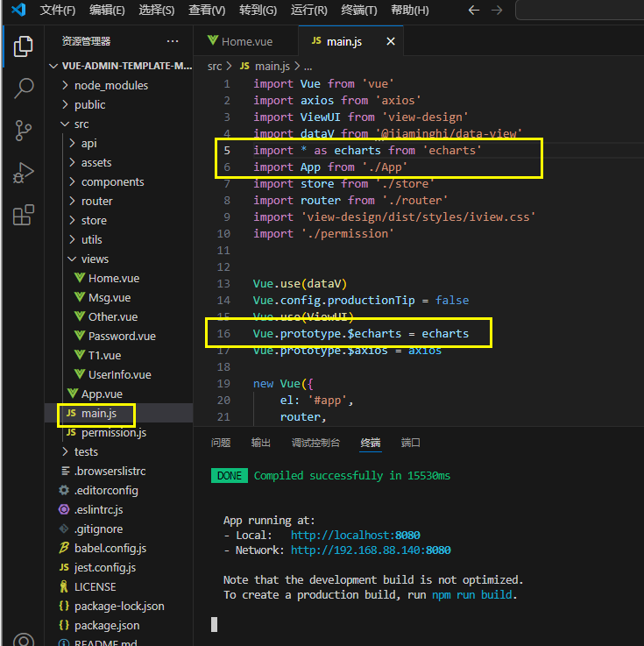Open the 终端(T) menu

pyautogui.click(x=359, y=10)
